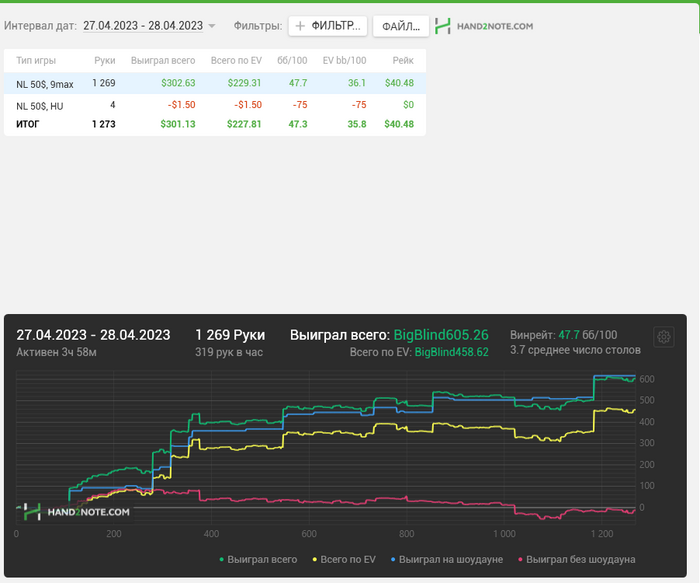Viewport: 700px width, 583px height.
Task: Sort by the Рейк column header
Action: (403, 60)
